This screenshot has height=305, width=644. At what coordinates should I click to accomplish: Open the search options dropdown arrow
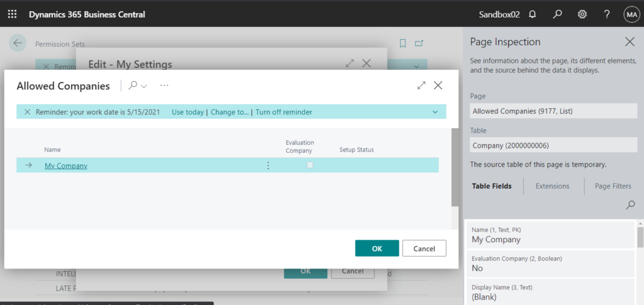tap(144, 86)
